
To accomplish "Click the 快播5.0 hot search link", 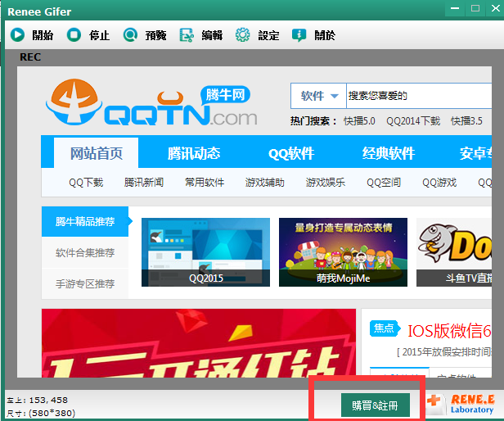I will pos(359,121).
